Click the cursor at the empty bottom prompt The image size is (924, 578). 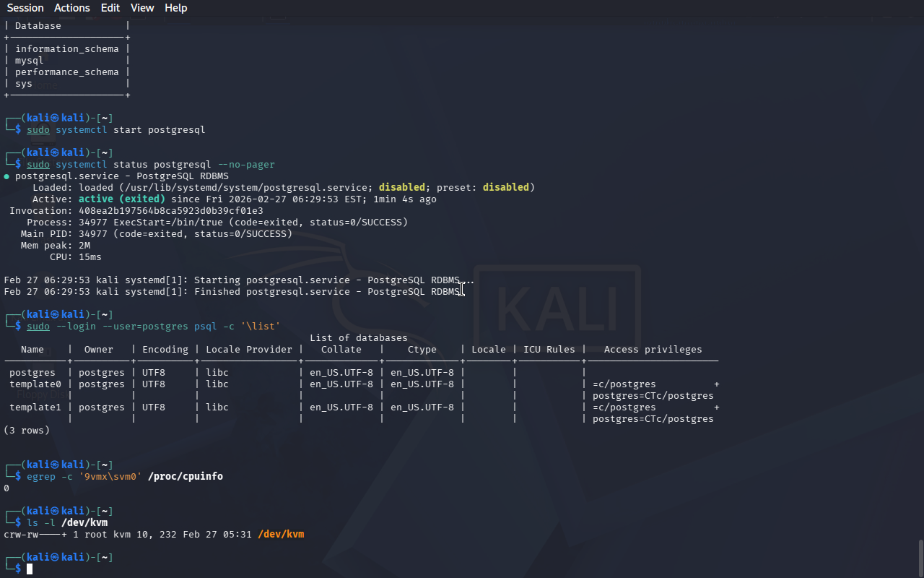tap(30, 569)
